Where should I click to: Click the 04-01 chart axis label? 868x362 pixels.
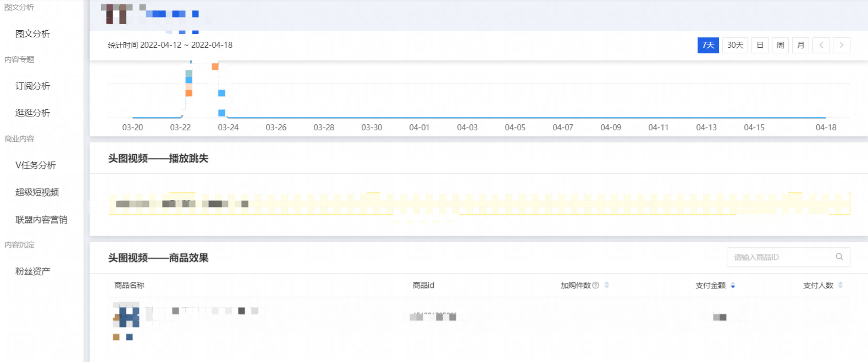click(419, 127)
